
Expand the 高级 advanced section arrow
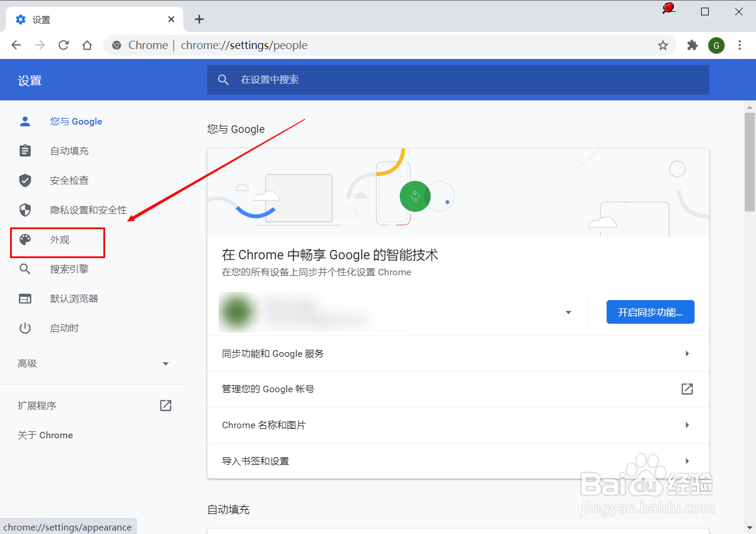click(x=166, y=364)
